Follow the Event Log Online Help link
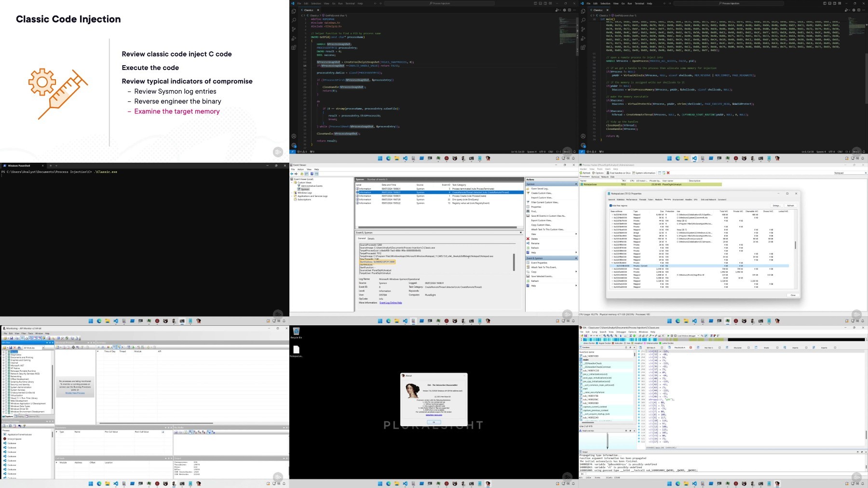This screenshot has height=488, width=868. [x=391, y=303]
